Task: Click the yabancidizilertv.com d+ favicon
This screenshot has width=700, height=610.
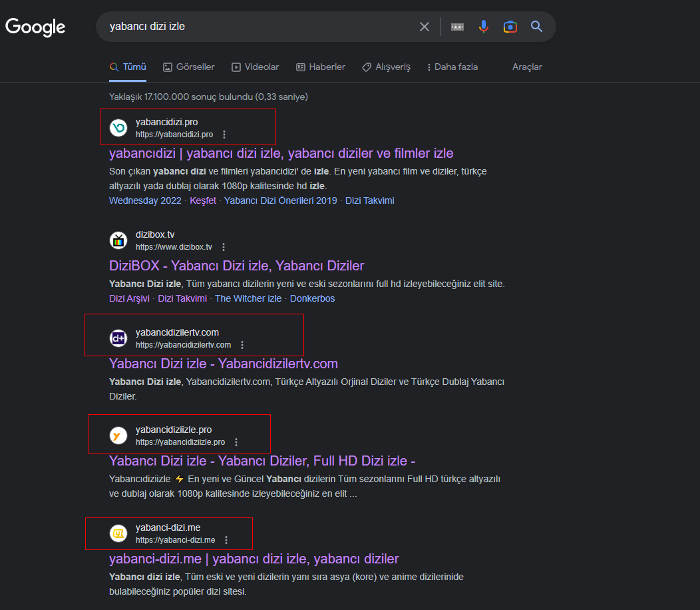Action: 118,338
